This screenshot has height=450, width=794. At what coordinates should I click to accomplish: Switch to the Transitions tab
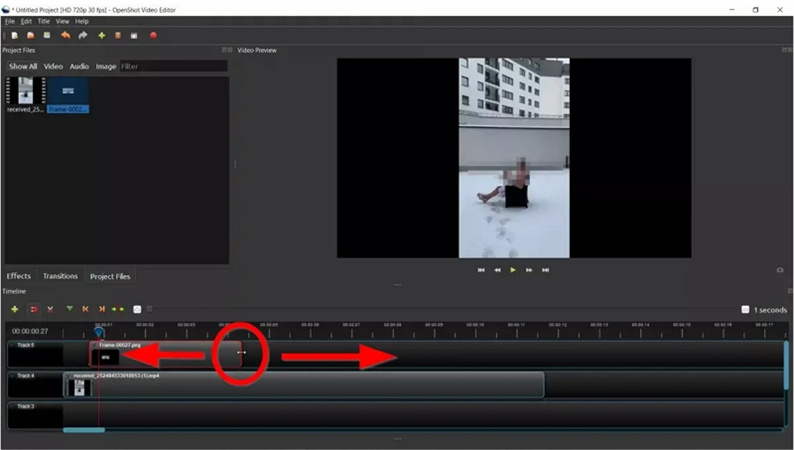60,276
